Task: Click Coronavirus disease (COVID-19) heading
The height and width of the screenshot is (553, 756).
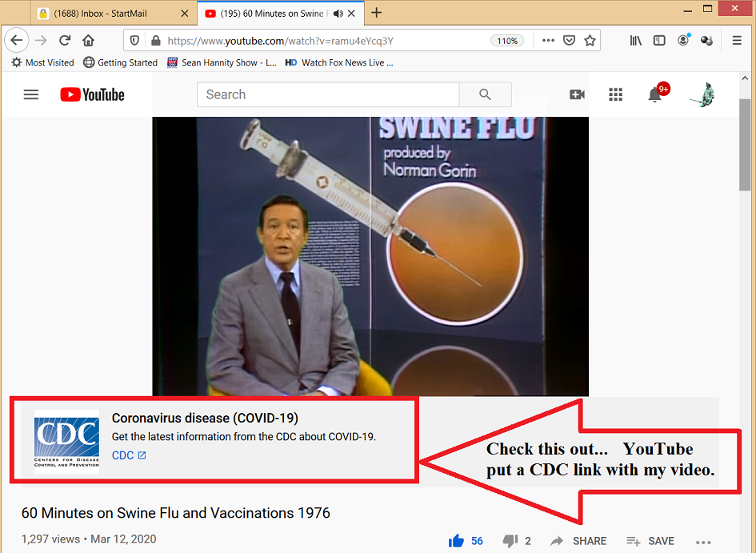Action: point(205,418)
